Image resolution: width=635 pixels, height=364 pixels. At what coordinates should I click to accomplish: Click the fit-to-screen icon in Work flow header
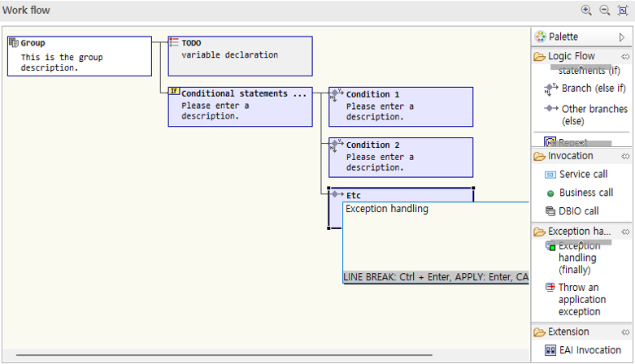[623, 11]
